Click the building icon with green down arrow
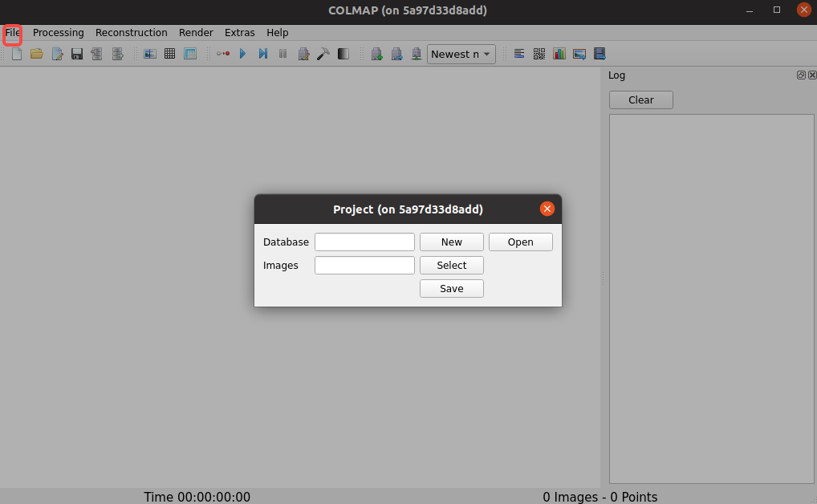Viewport: 817px width, 504px height. point(417,54)
